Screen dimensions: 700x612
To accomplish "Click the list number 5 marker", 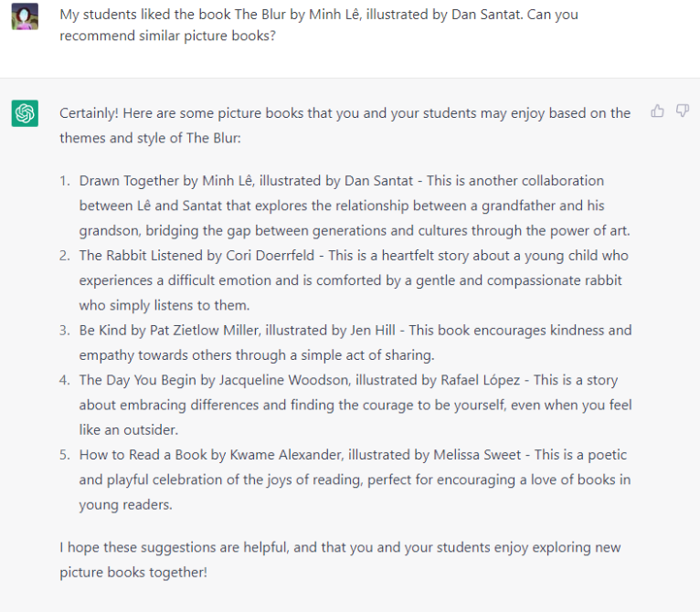I will coord(65,455).
